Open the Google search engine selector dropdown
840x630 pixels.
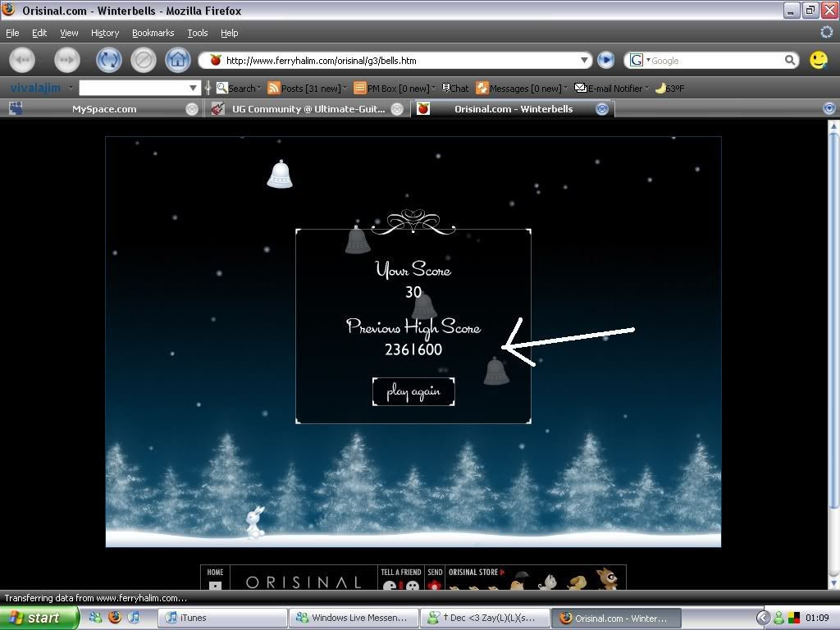pyautogui.click(x=648, y=60)
